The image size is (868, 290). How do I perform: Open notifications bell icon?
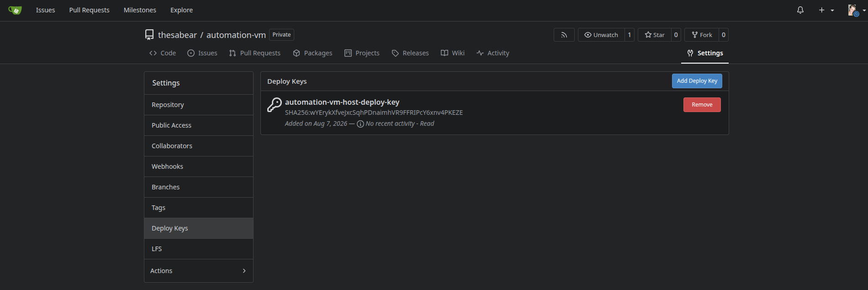(800, 10)
